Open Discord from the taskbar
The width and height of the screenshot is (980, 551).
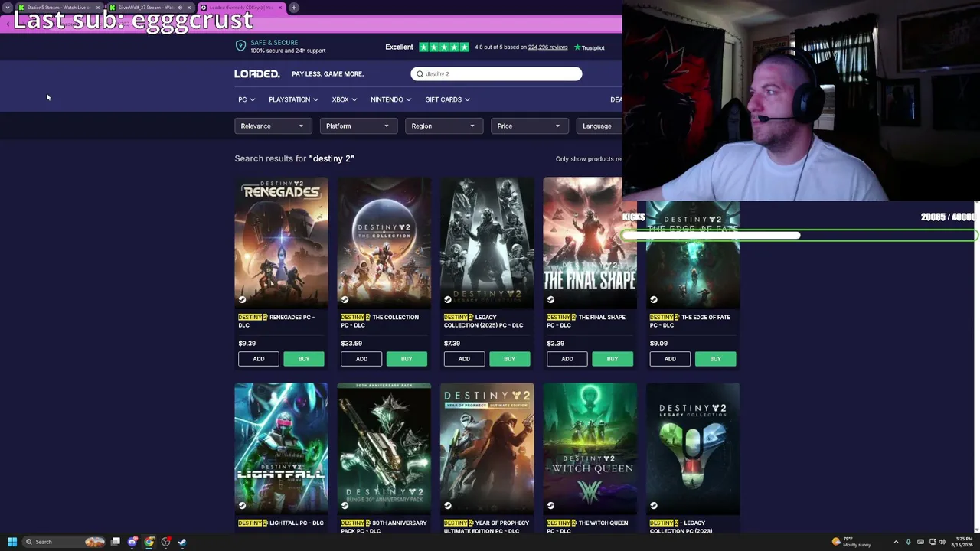point(132,542)
